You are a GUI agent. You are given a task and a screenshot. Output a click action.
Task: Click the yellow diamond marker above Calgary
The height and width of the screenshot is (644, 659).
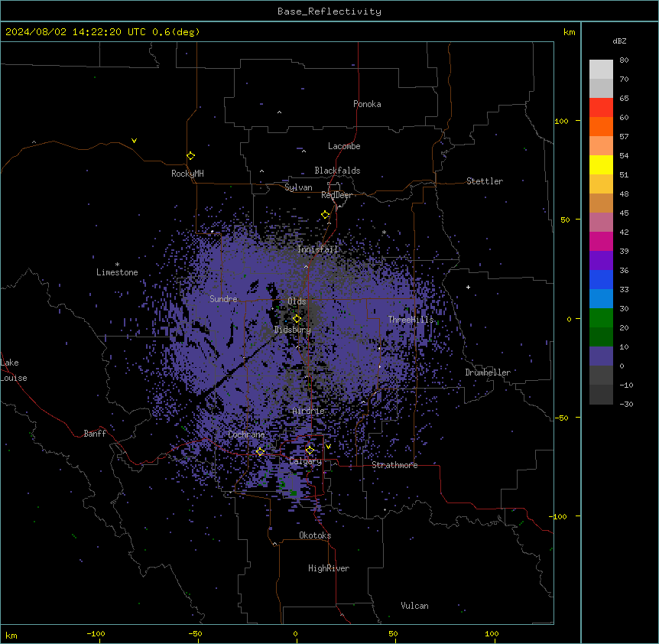click(310, 450)
